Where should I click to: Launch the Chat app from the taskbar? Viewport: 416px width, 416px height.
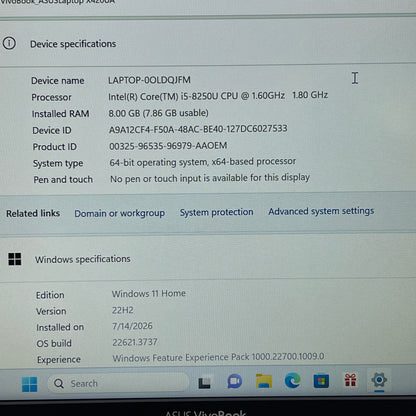pos(235,382)
